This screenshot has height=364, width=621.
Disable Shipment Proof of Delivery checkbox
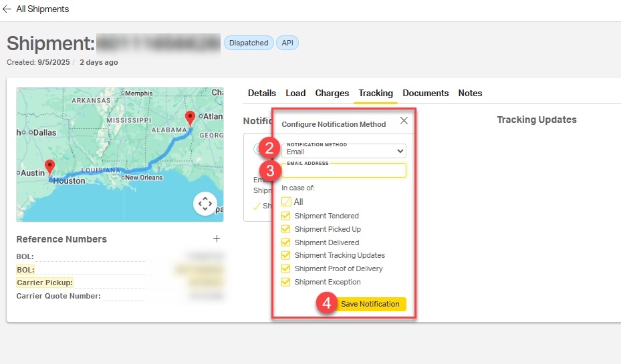[286, 268]
